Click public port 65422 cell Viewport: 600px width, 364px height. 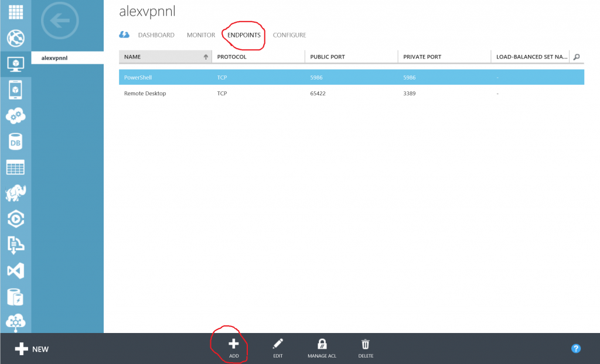[318, 93]
